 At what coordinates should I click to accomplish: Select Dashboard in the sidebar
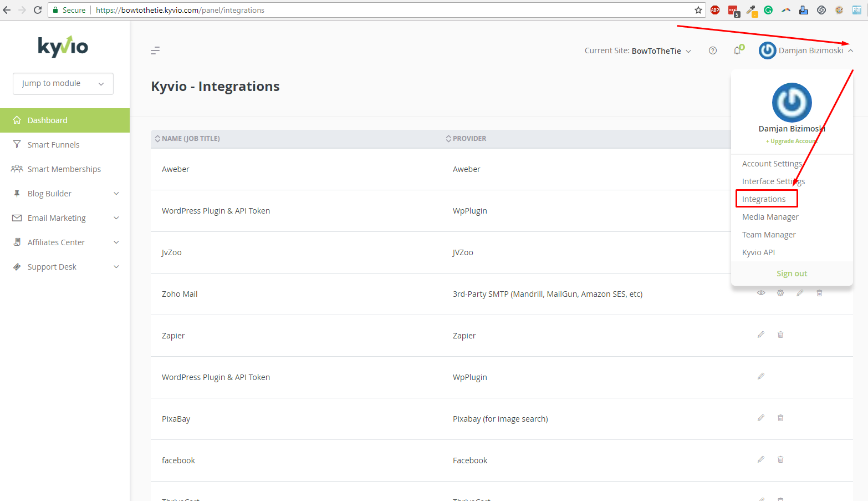pyautogui.click(x=65, y=120)
